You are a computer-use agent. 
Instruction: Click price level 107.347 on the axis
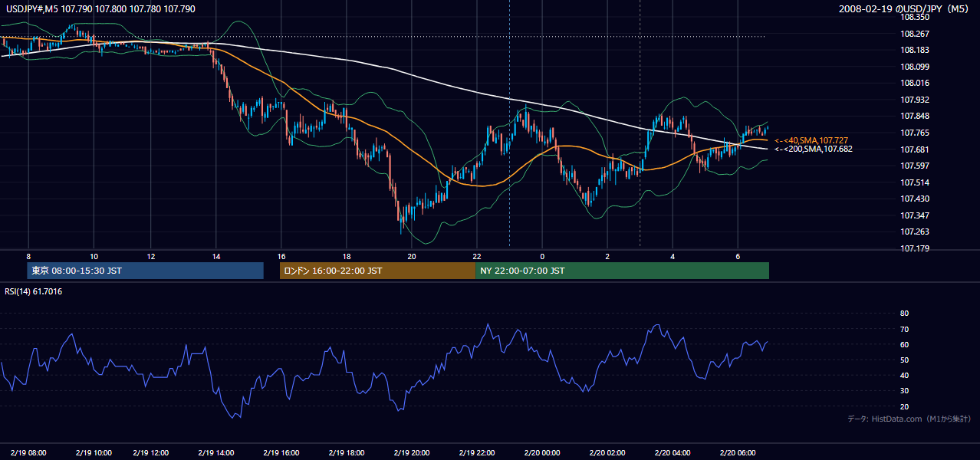click(x=915, y=215)
